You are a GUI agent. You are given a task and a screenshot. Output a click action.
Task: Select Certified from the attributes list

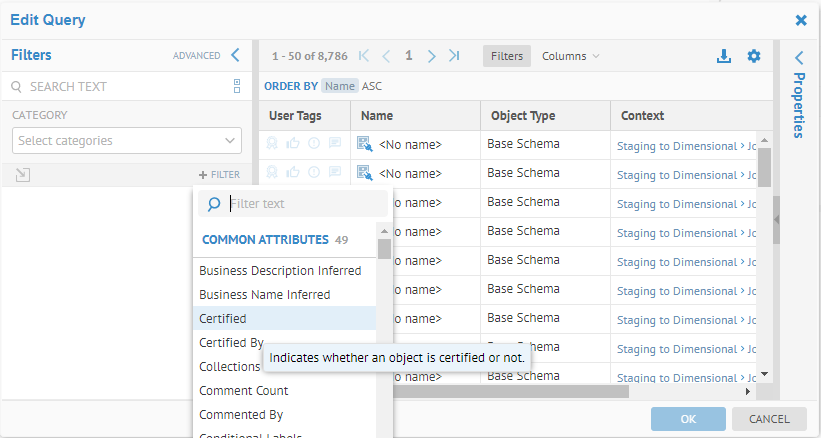[223, 319]
